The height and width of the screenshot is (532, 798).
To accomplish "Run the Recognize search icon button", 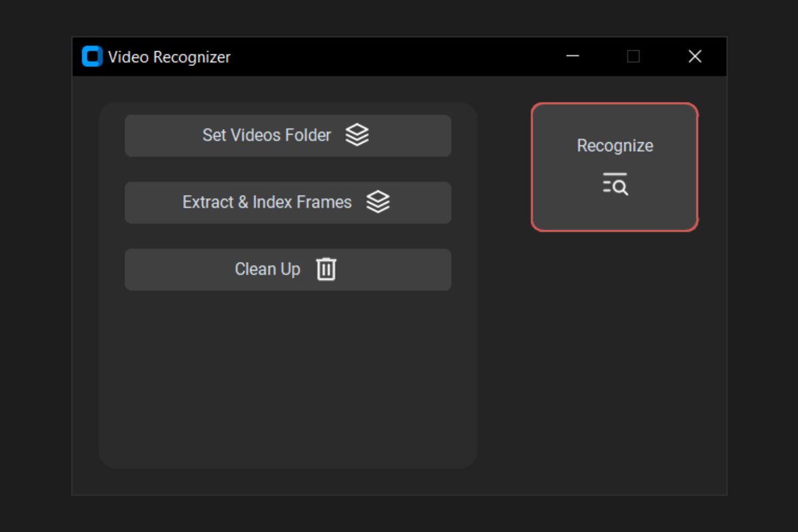I will point(614,167).
